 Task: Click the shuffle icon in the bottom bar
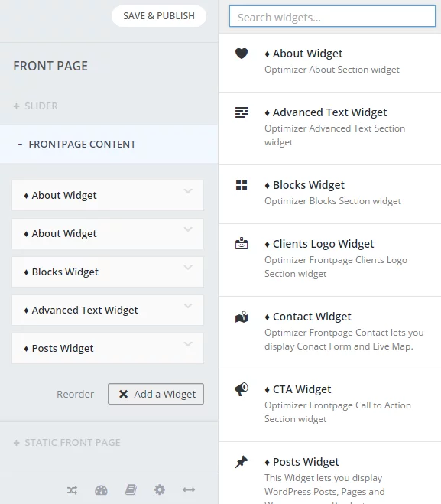point(73,490)
